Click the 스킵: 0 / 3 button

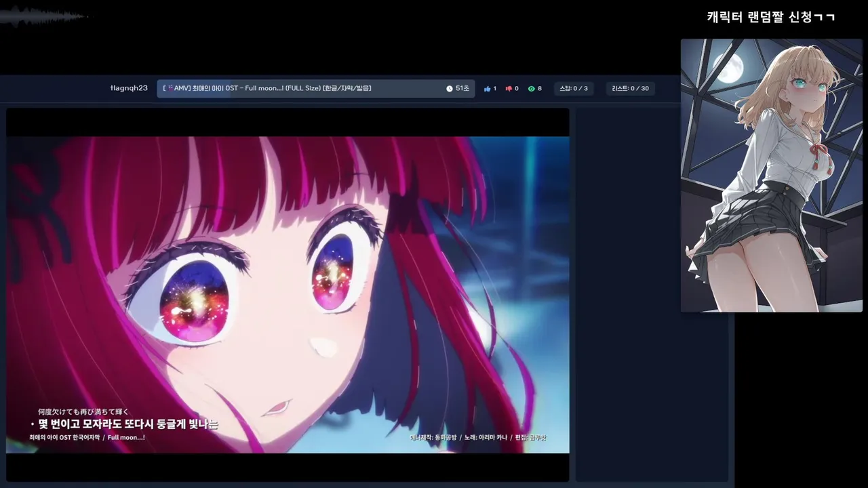point(573,89)
